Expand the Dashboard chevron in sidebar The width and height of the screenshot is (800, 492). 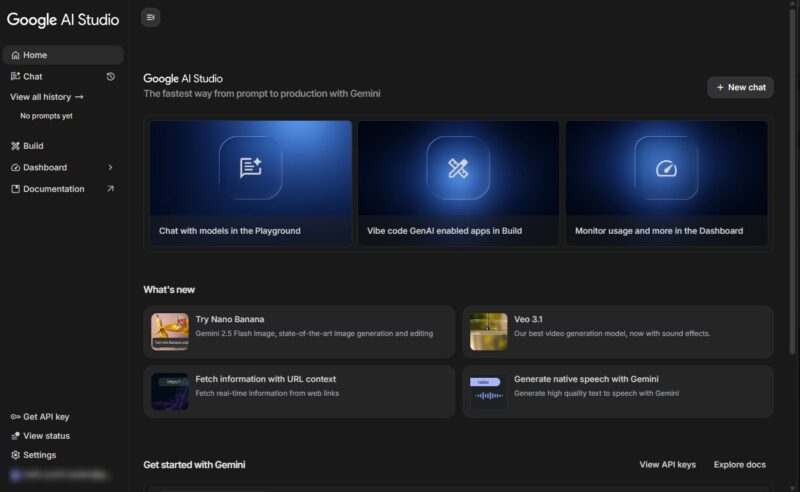coord(110,167)
